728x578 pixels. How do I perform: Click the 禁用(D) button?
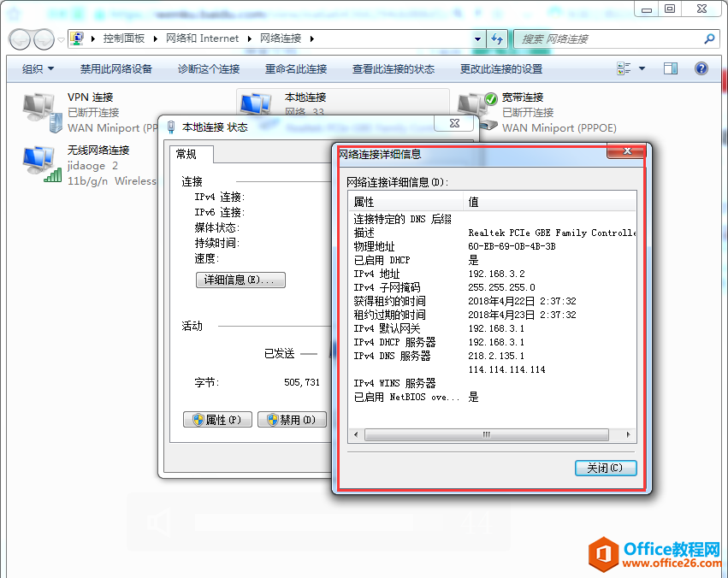pyautogui.click(x=292, y=419)
